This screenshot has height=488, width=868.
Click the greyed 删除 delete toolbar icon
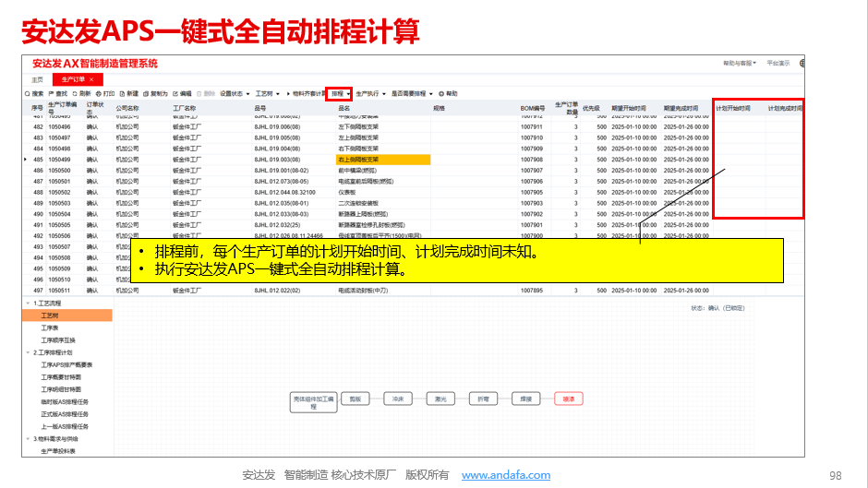click(199, 93)
